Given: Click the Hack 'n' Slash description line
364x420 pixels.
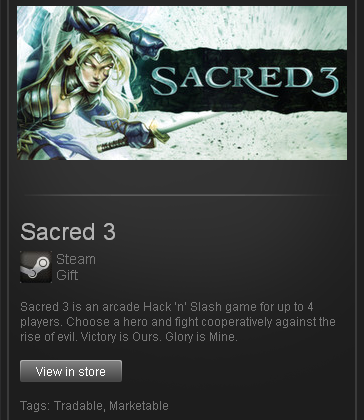Looking at the screenshot, I should coord(167,307).
